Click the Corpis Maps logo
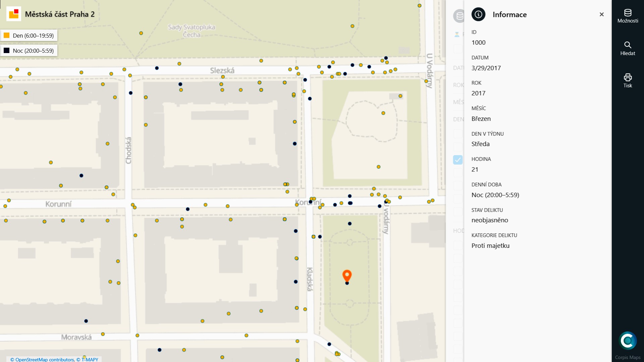Image resolution: width=644 pixels, height=362 pixels. point(628,341)
